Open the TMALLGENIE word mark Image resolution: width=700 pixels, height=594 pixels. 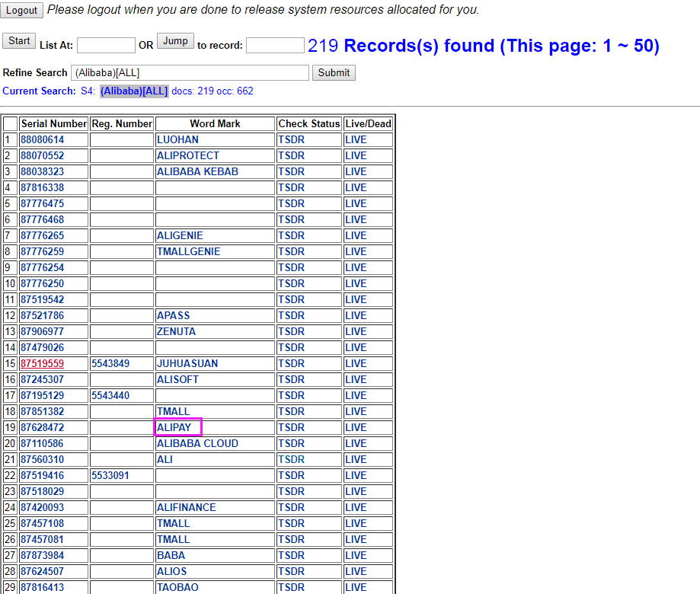[x=188, y=252]
